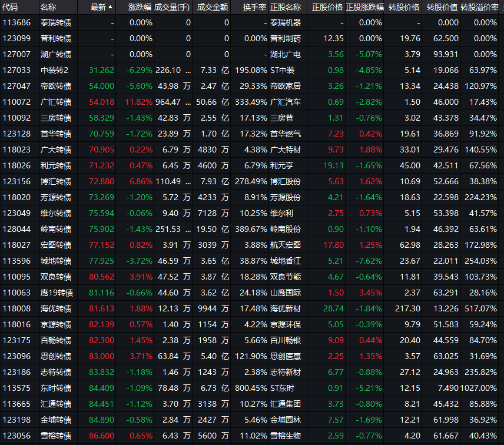Click bond name 城地转债

(56, 261)
